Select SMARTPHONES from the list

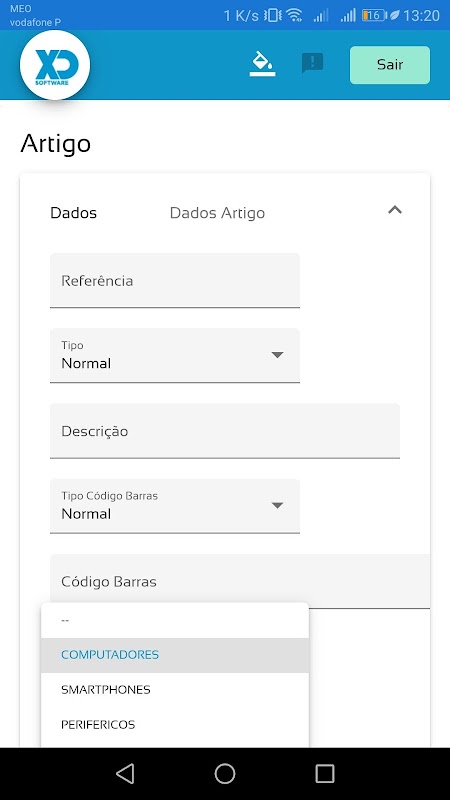coord(175,690)
